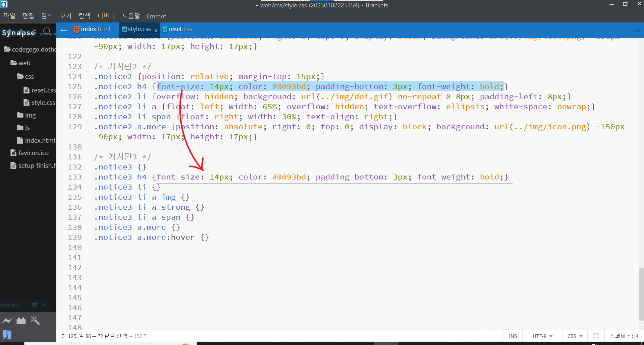Click the .notice3 li a strong selector

coord(142,207)
